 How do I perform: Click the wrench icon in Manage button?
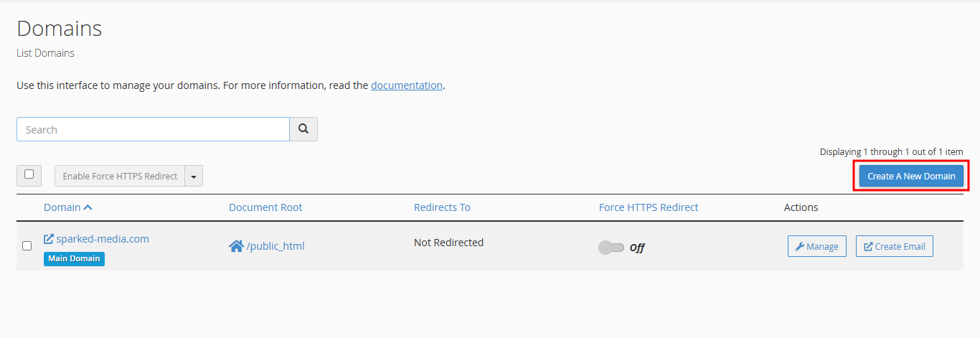[x=800, y=246]
